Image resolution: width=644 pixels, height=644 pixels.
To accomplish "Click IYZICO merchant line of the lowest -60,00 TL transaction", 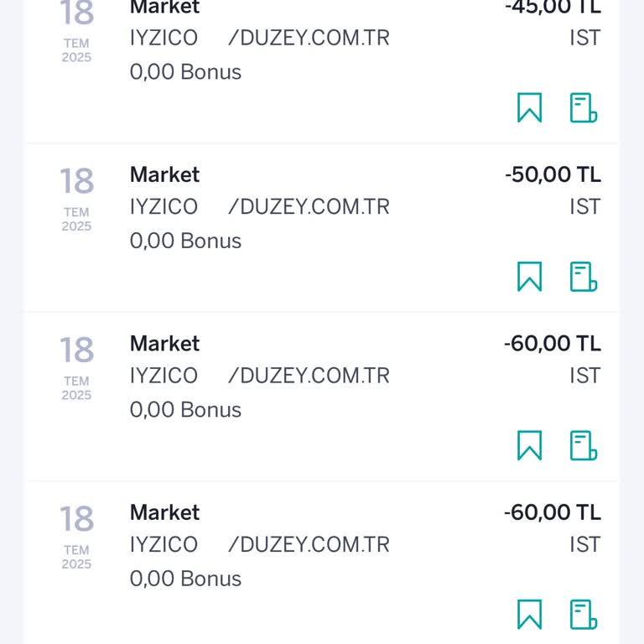I will click(259, 544).
